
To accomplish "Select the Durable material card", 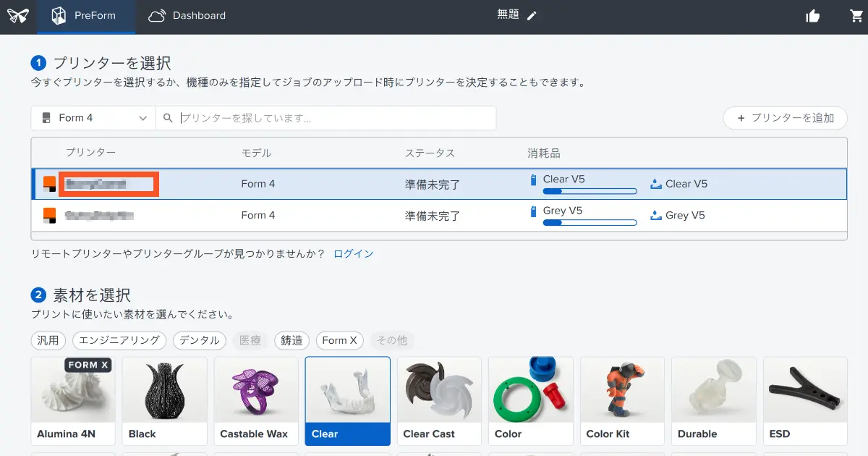I will point(714,401).
